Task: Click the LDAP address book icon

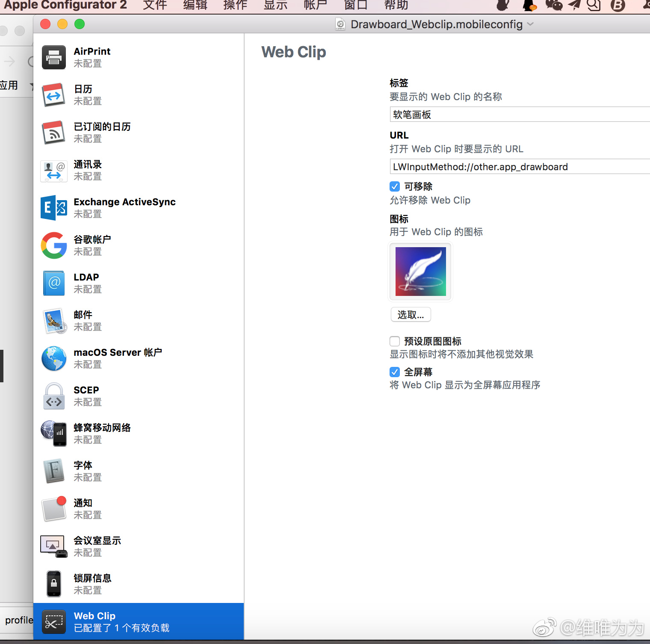Action: (x=54, y=283)
